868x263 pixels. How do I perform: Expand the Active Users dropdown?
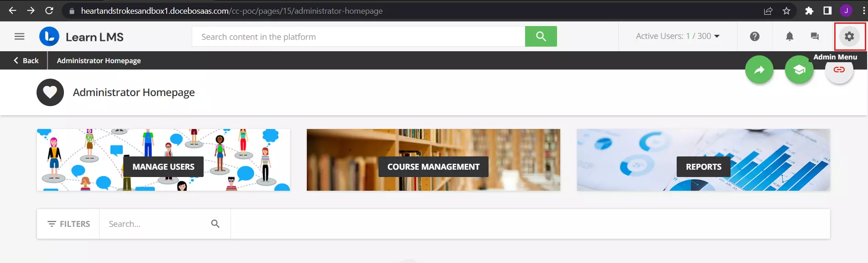[x=678, y=36]
